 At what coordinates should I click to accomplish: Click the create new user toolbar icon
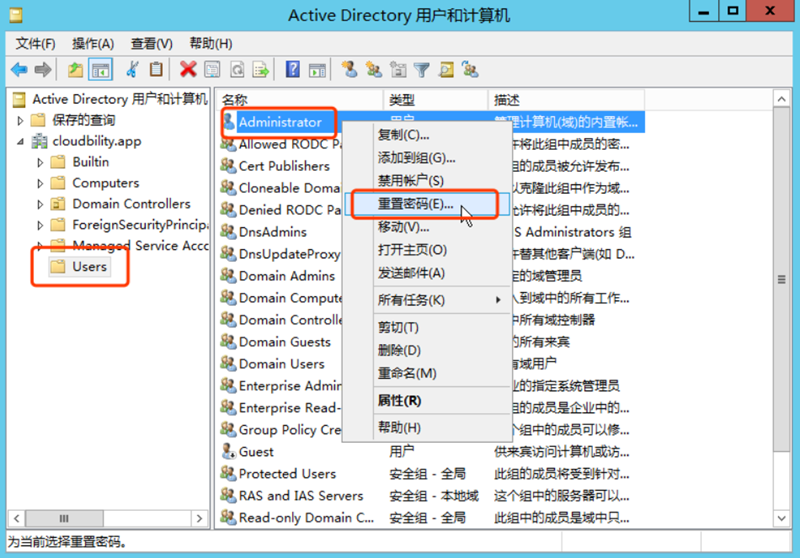pos(349,69)
